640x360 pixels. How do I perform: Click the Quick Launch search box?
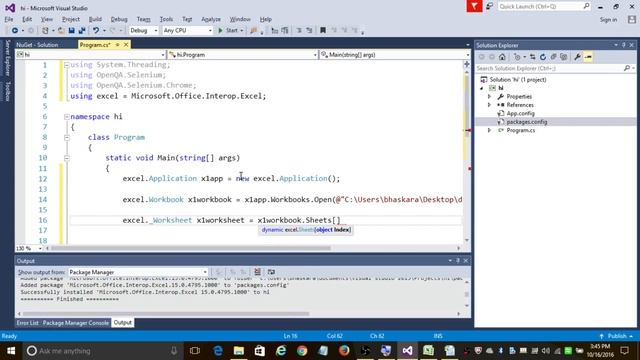(x=544, y=7)
